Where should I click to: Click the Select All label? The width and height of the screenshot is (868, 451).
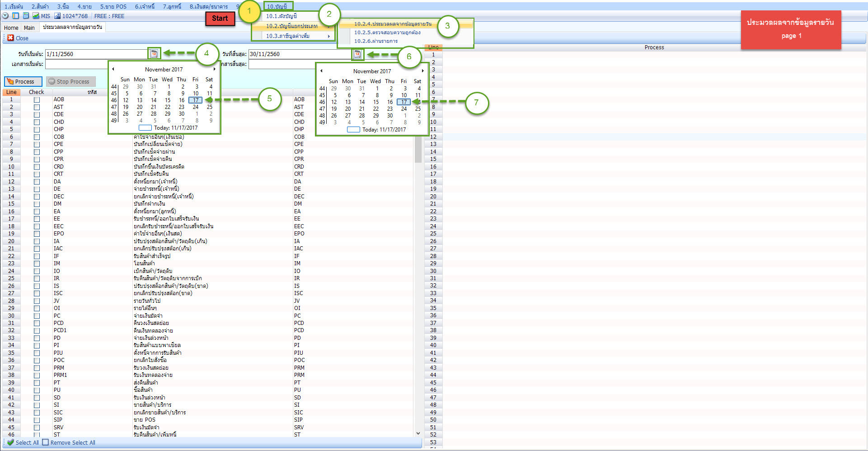pyautogui.click(x=27, y=442)
